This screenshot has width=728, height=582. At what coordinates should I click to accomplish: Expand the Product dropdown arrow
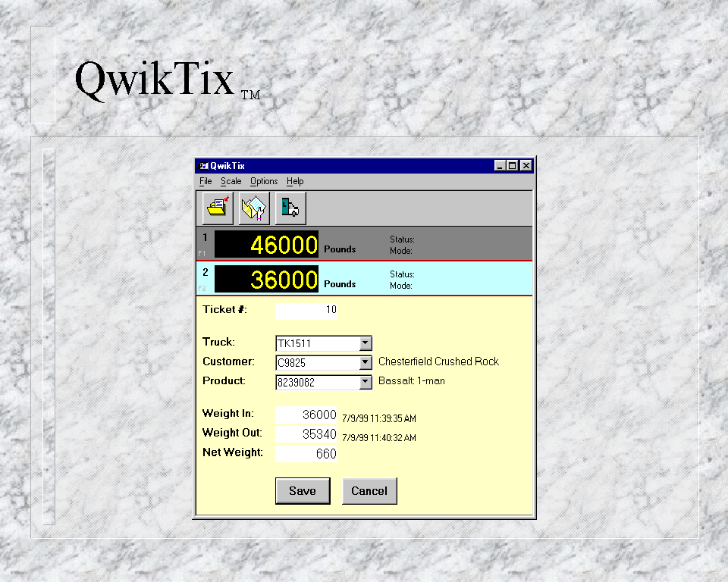tap(365, 382)
